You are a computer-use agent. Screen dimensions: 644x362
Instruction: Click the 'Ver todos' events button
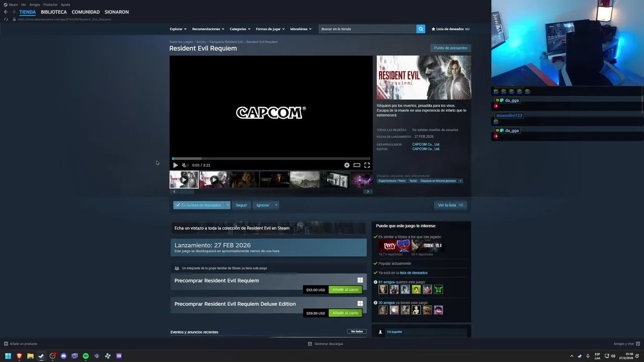(x=357, y=332)
